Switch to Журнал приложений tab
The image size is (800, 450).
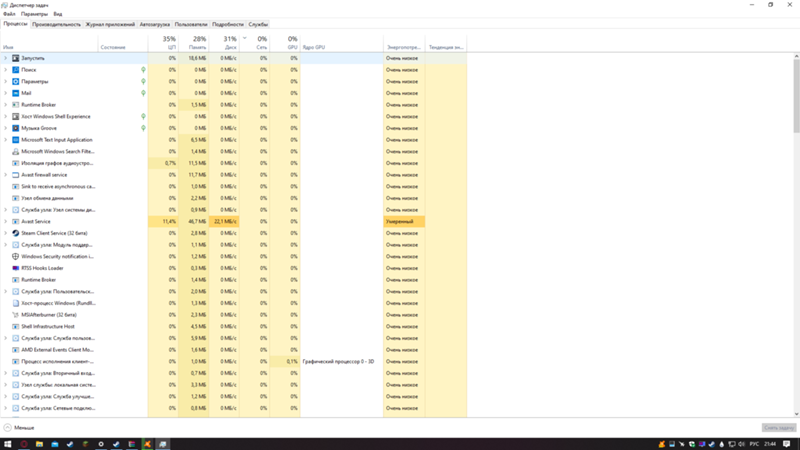[110, 24]
